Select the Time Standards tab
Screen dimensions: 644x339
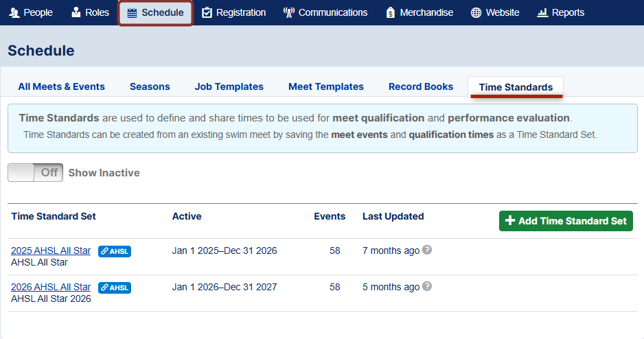click(516, 87)
